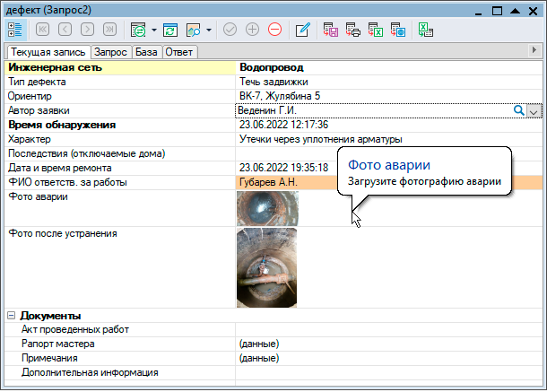
Task: Open (данные) link for Рапорт мастера
Action: (258, 344)
